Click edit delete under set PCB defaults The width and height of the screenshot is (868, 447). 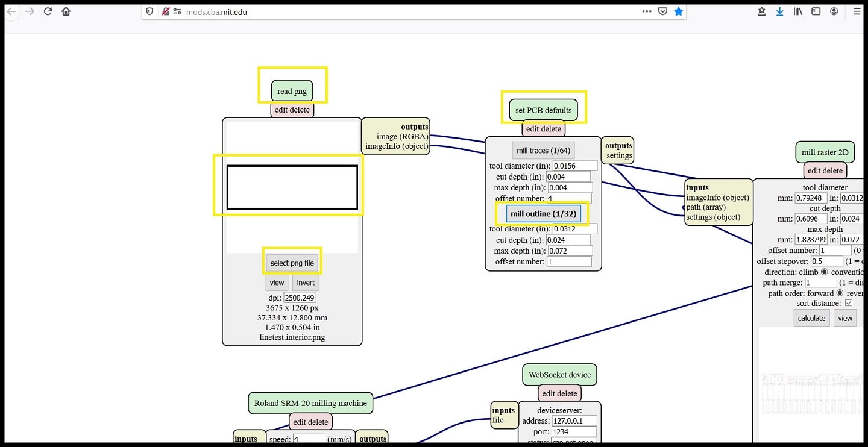543,129
